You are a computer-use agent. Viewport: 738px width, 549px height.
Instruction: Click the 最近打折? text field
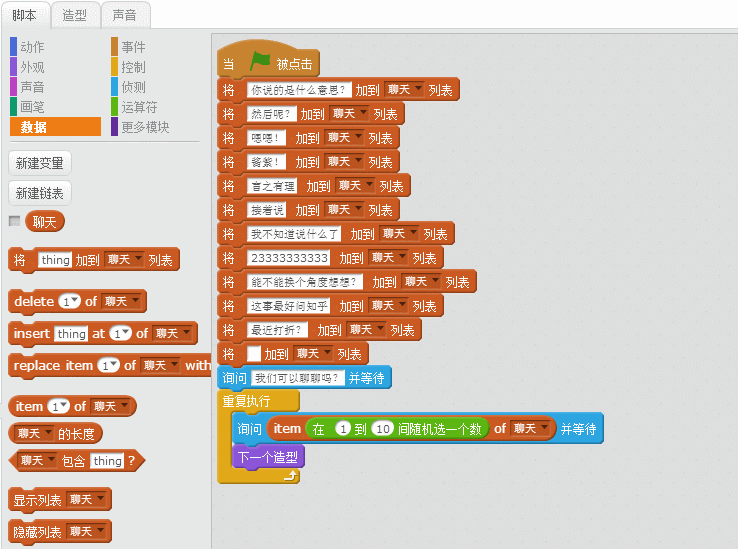pos(277,330)
